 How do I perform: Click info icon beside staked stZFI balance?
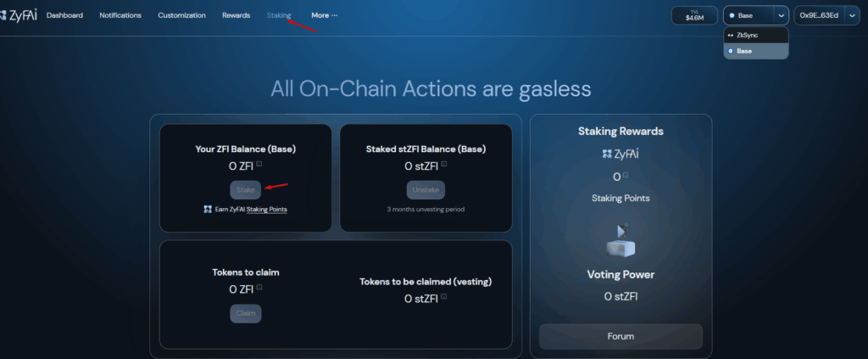[444, 165]
